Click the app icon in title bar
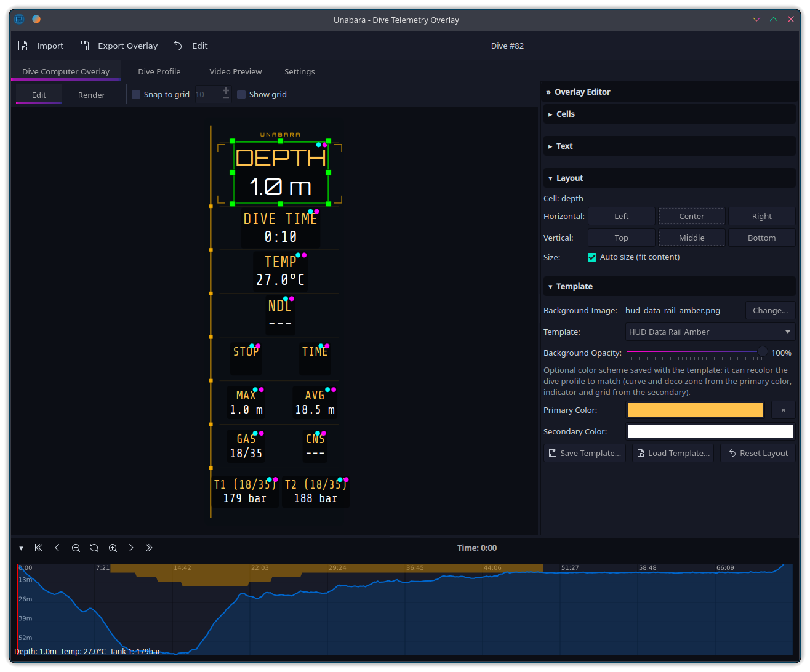The width and height of the screenshot is (810, 672). click(19, 19)
